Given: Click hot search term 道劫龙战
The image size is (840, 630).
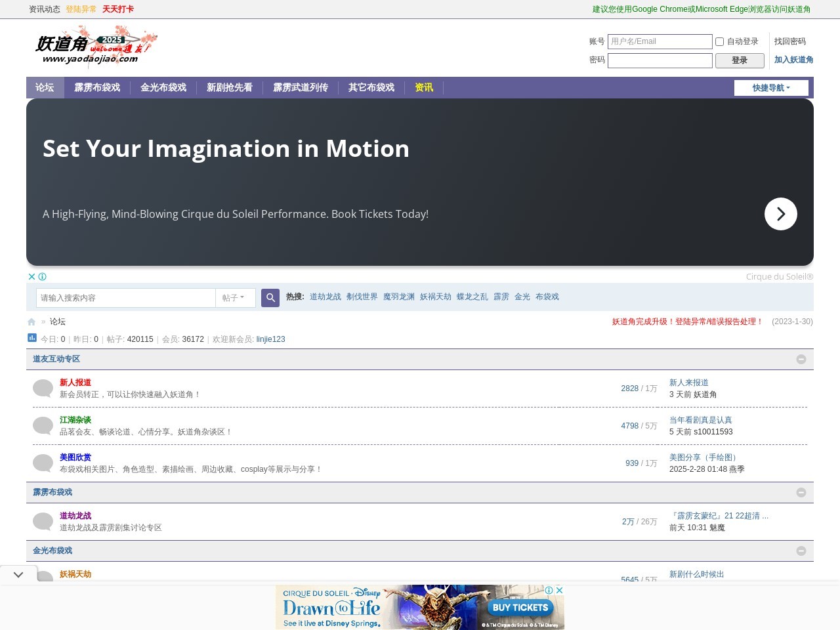Looking at the screenshot, I should point(325,297).
